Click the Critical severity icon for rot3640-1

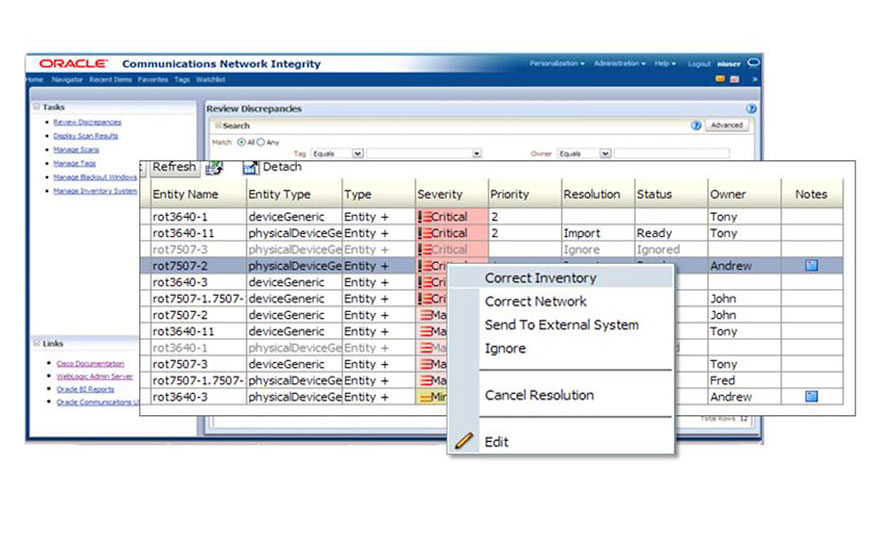[x=425, y=217]
